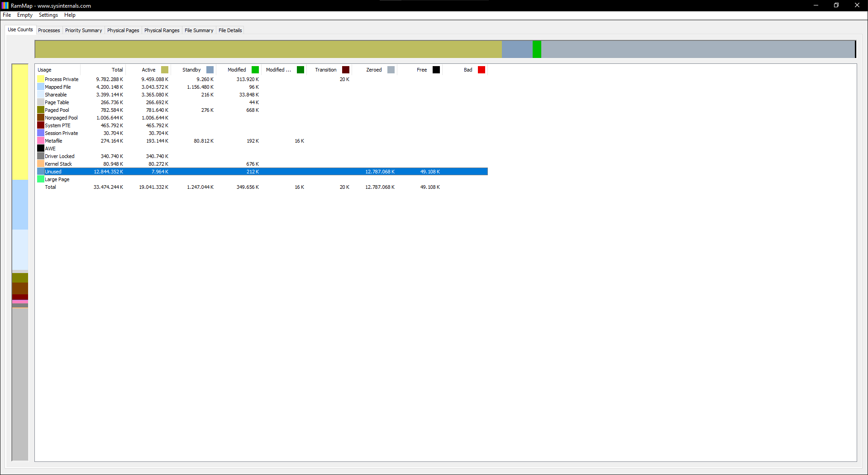Click the Mapped File light-blue color icon
This screenshot has height=475, width=868.
point(41,87)
